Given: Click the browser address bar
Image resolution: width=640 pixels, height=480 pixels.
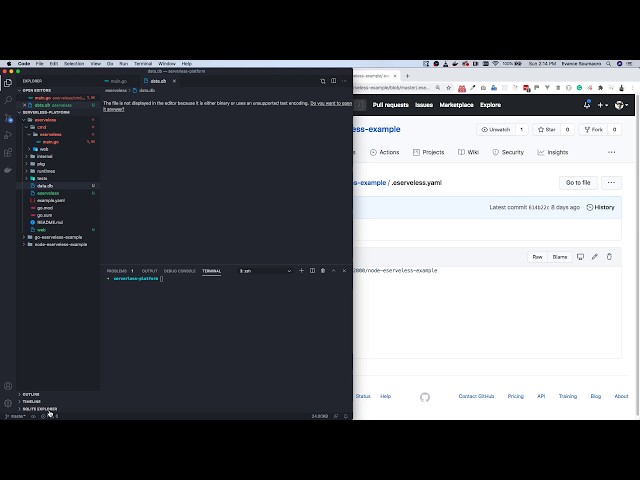Looking at the screenshot, I should [x=392, y=88].
